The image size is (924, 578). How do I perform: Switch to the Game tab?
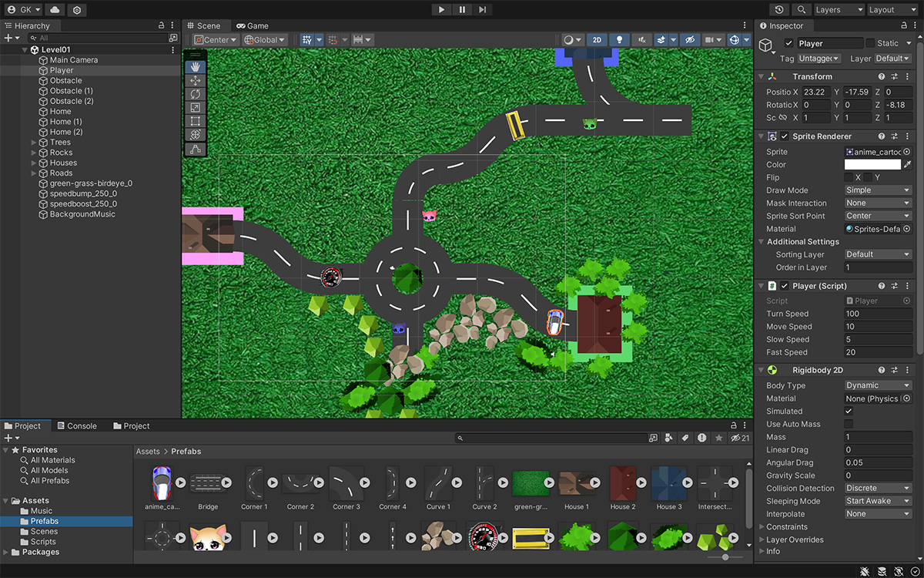(x=252, y=25)
